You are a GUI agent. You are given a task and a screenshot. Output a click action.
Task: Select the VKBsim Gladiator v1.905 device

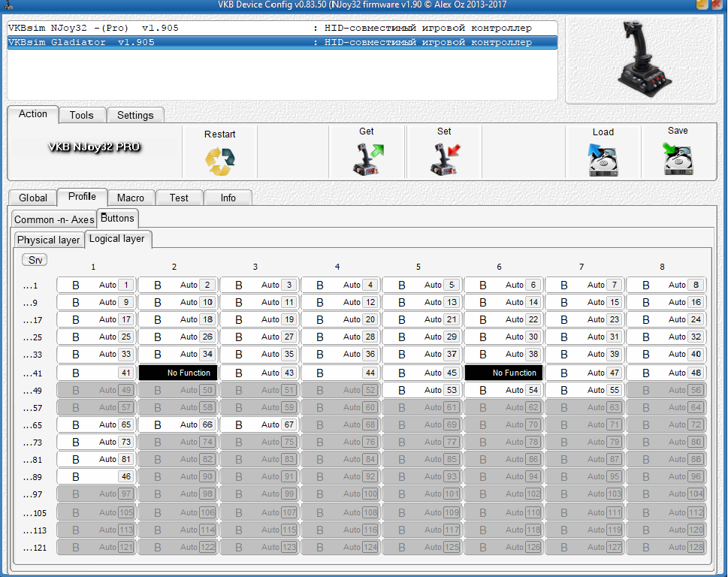click(x=282, y=42)
